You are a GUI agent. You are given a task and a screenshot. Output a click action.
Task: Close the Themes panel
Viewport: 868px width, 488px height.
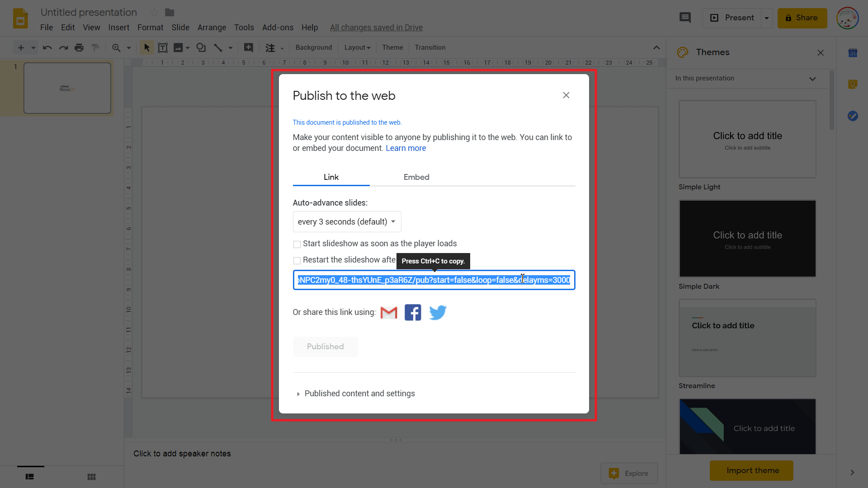point(821,53)
